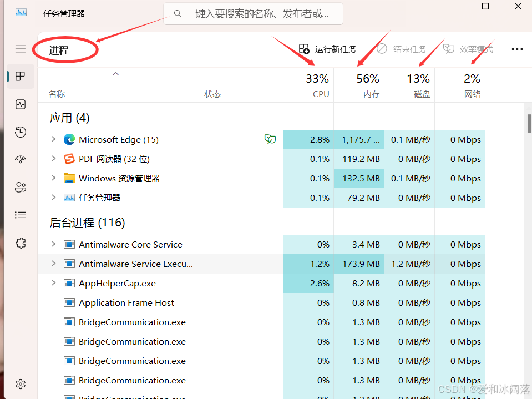Expand the AppHelperCap.exe process group
Screen dimensions: 532x399
(54, 282)
